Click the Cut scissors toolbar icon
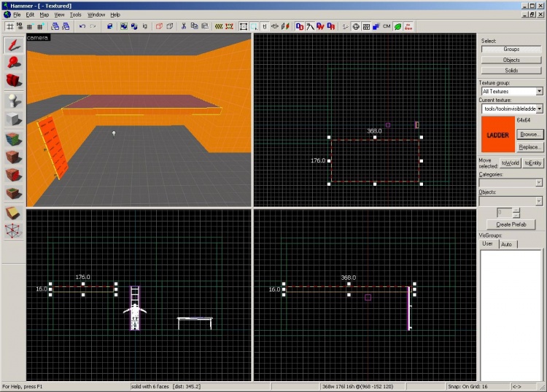Viewport: 547px width, 392px height. click(x=184, y=26)
